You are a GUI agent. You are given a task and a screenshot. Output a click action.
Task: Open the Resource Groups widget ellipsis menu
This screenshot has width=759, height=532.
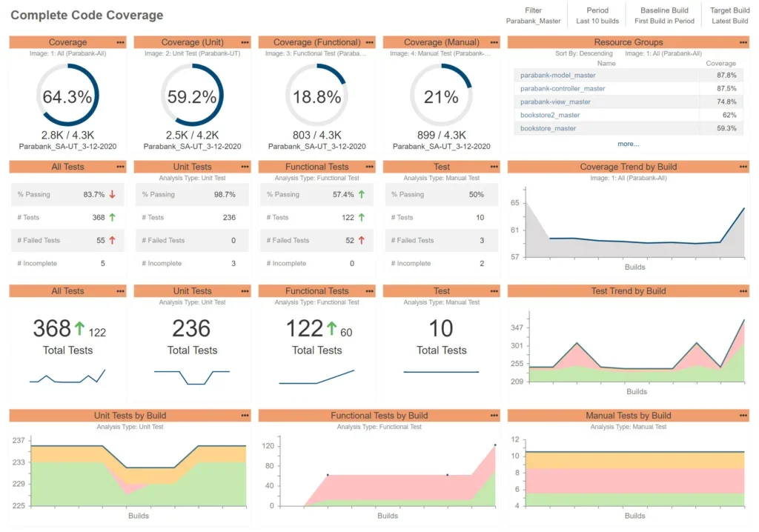pyautogui.click(x=743, y=43)
